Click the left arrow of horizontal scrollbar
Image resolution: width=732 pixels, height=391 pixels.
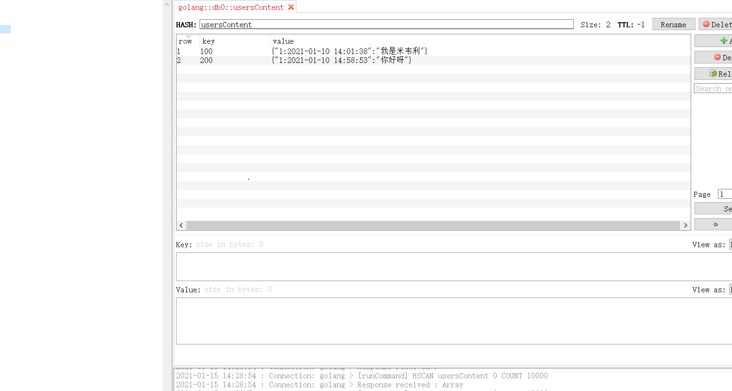pos(182,225)
